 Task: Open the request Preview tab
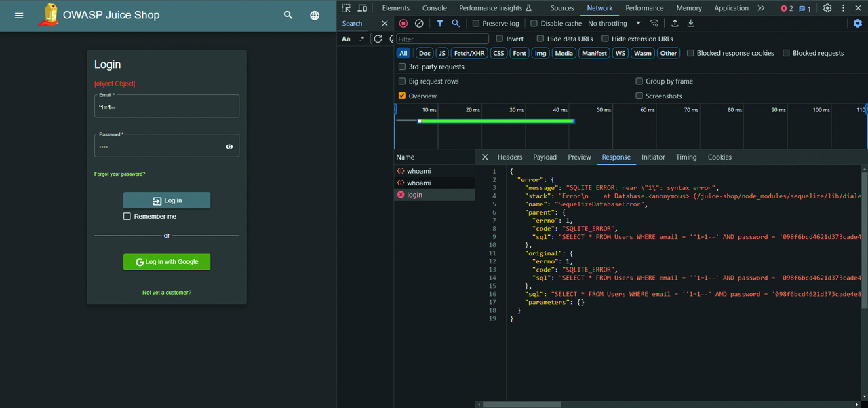(579, 157)
